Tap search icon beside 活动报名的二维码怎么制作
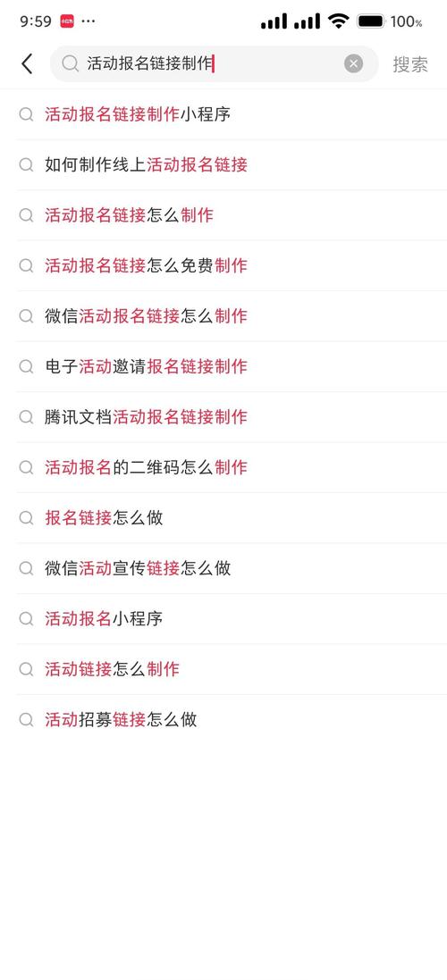The image size is (447, 980). click(26, 467)
